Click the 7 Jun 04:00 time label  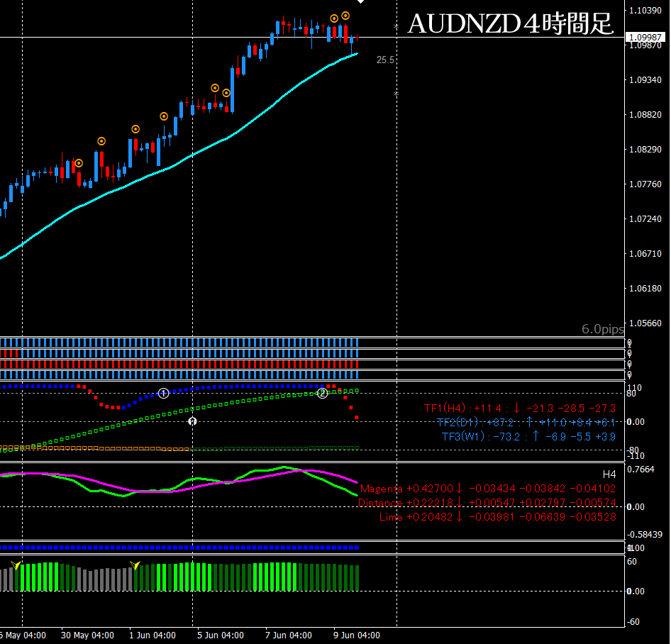pos(289,635)
